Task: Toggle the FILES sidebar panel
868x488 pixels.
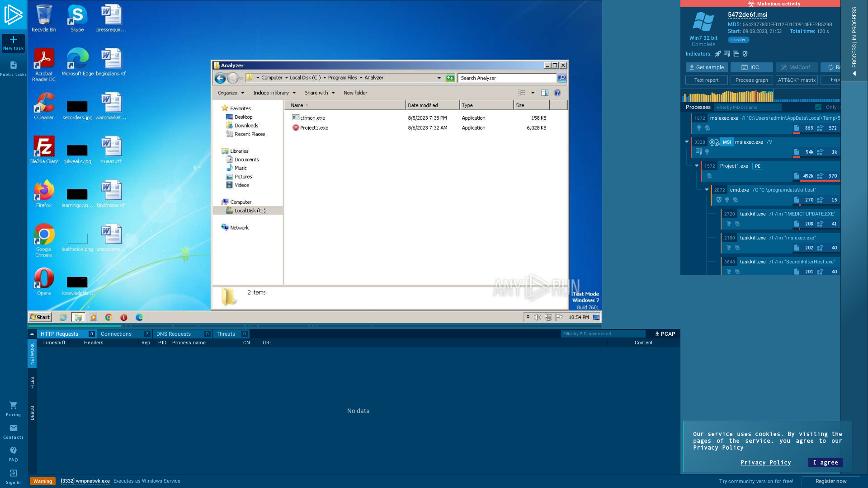Action: pos(32,384)
